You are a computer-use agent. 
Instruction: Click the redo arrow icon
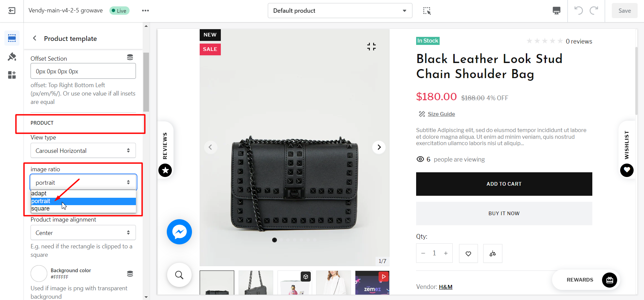point(594,10)
